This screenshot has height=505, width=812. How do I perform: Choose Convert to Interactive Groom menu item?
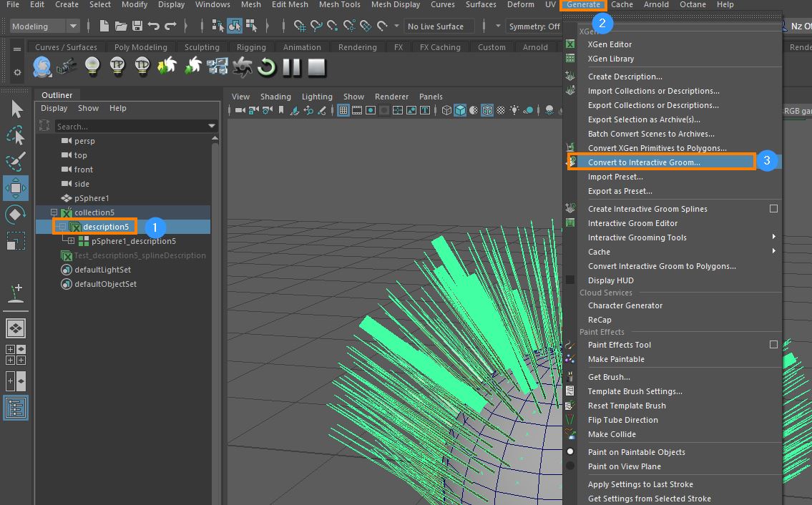(644, 162)
